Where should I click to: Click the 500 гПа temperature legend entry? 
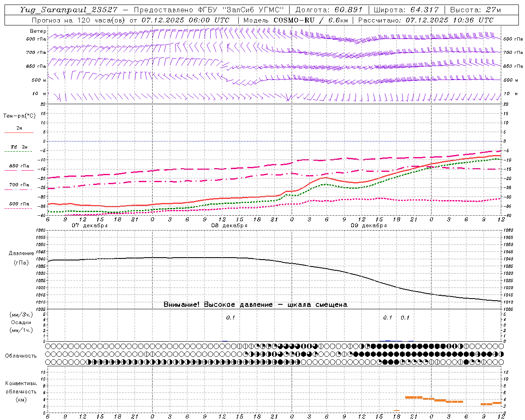[x=19, y=204]
